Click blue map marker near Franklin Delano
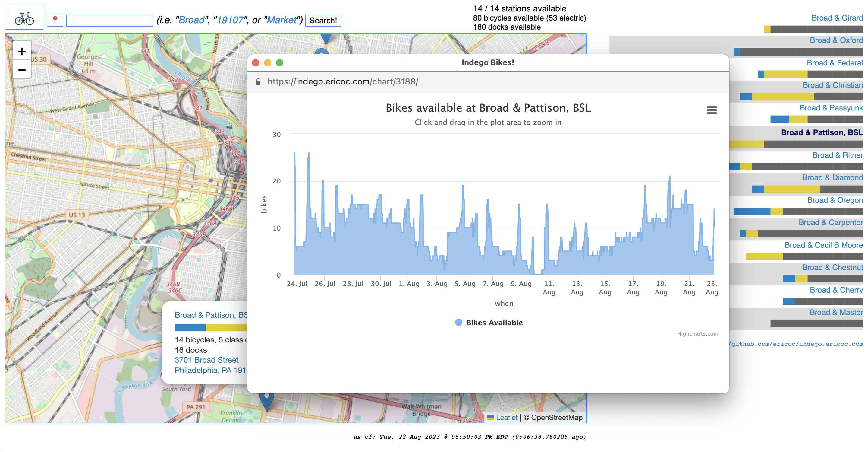 (266, 400)
